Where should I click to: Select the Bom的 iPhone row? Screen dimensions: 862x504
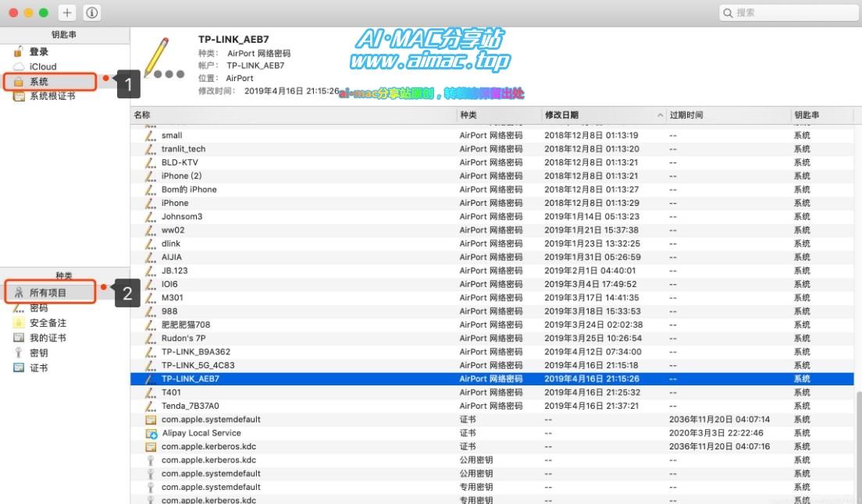492,190
